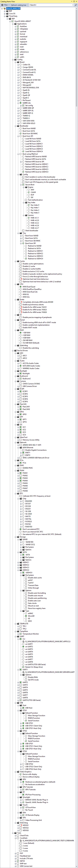Click the Bootloader folder icon

point(18,126)
